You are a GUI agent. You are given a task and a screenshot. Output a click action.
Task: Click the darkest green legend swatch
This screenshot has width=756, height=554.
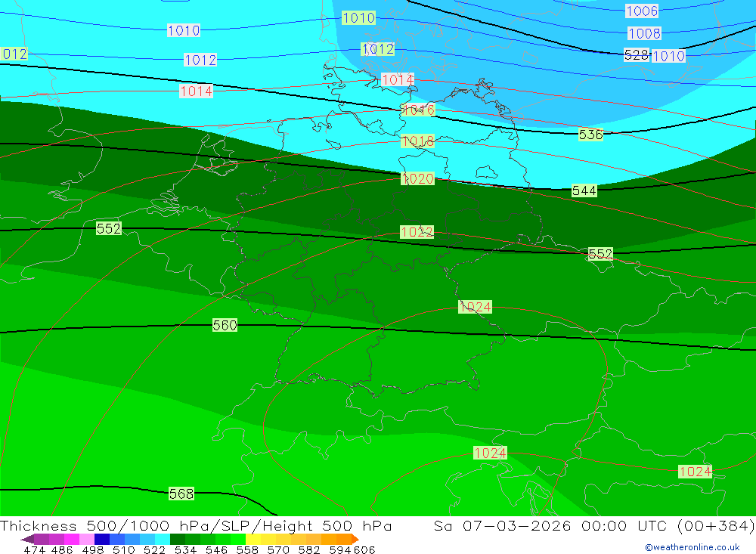(178, 539)
